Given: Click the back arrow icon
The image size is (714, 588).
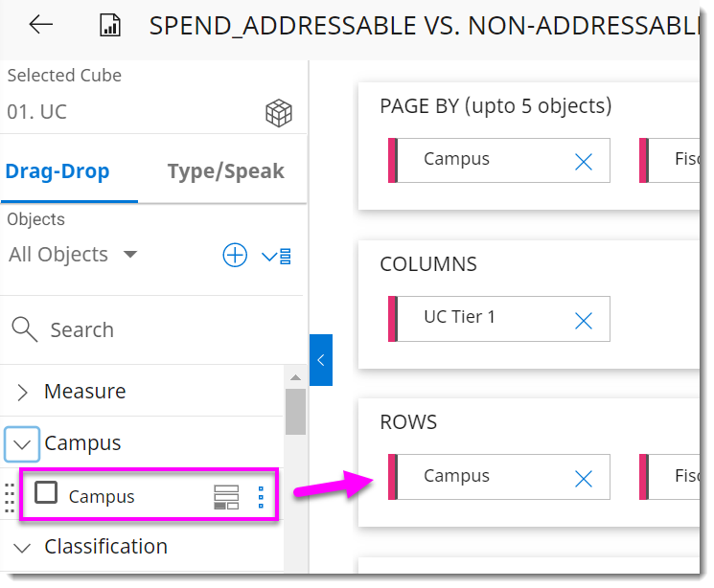Looking at the screenshot, I should click(41, 25).
